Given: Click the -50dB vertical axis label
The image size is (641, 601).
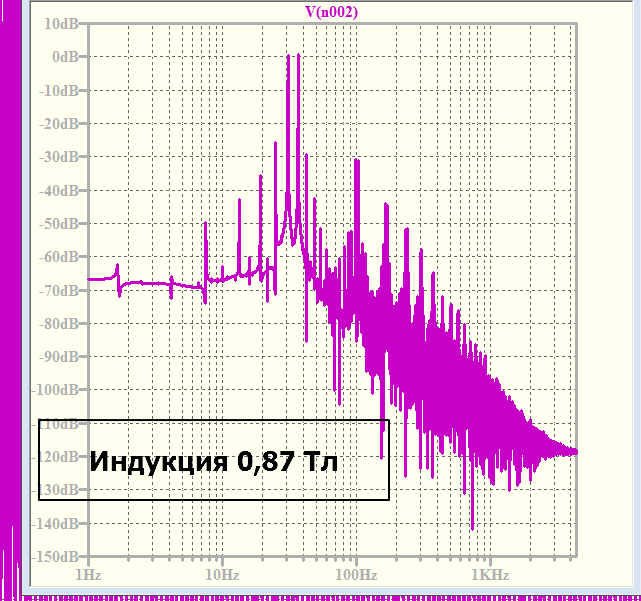Looking at the screenshot, I should (58, 224).
